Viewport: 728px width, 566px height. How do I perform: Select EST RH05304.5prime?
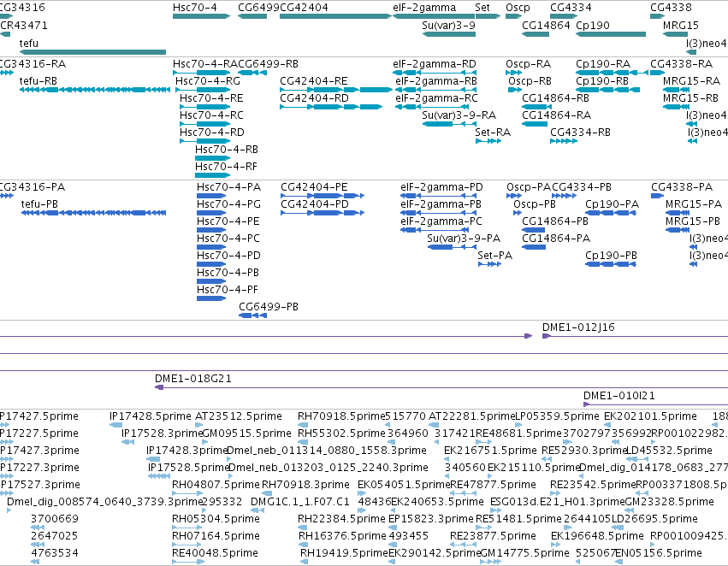pyautogui.click(x=187, y=528)
